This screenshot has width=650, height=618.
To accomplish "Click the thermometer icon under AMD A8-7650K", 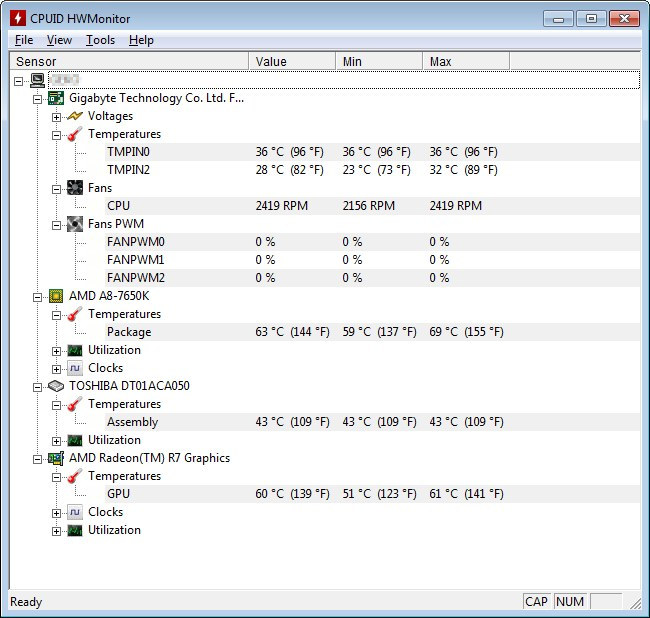I will coord(75,314).
